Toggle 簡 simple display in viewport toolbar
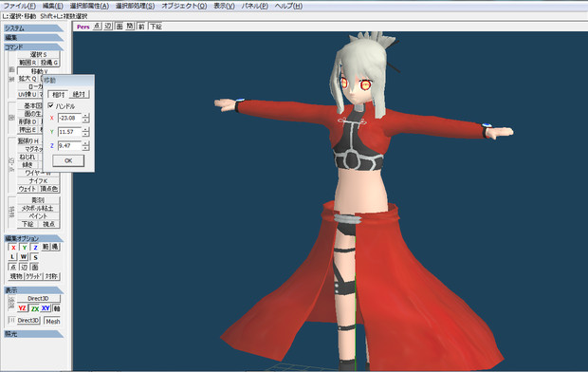 coord(130,27)
